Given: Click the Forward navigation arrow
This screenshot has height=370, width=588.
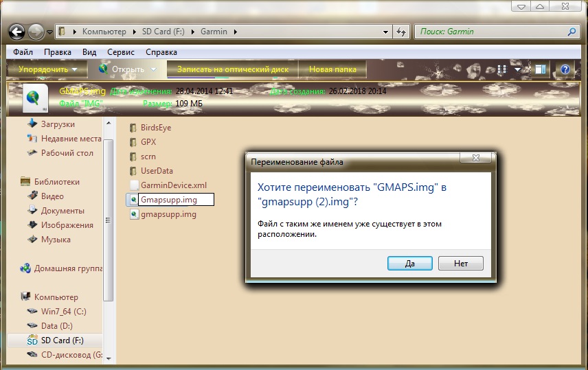Looking at the screenshot, I should (36, 32).
